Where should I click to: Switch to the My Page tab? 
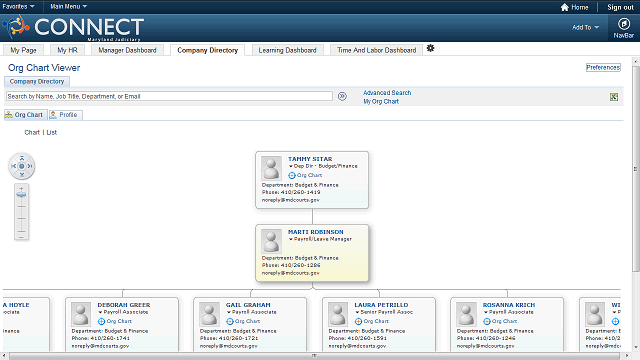(23, 50)
